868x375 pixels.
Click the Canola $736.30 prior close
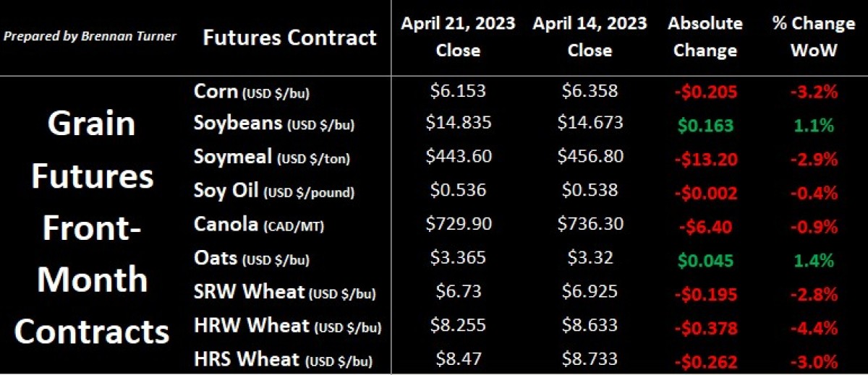590,224
